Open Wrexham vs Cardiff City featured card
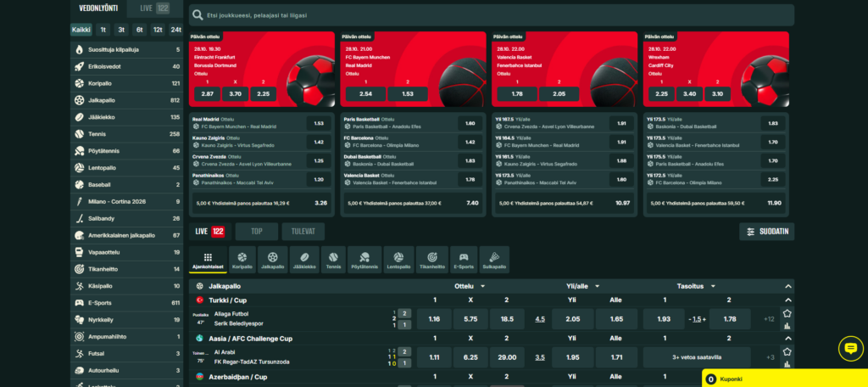868x387 pixels. pos(716,70)
